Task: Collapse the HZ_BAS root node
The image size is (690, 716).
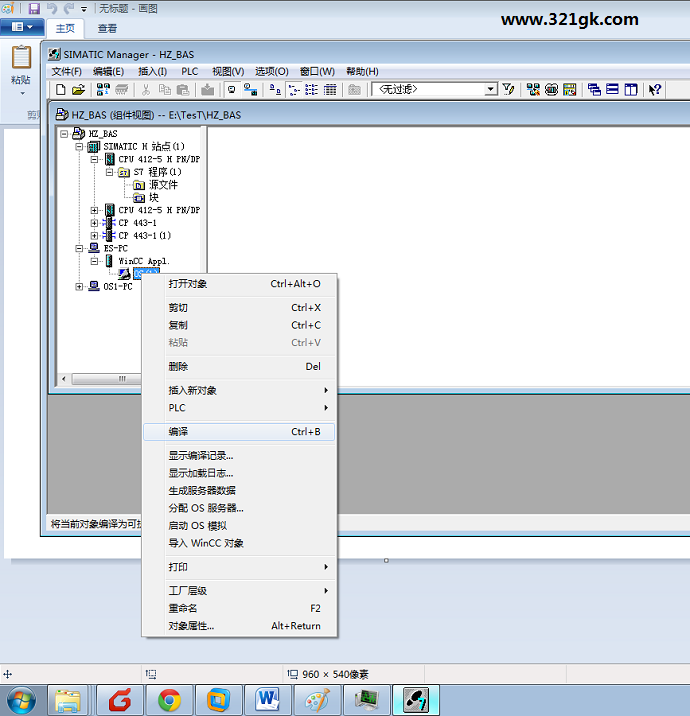Action: 64,134
